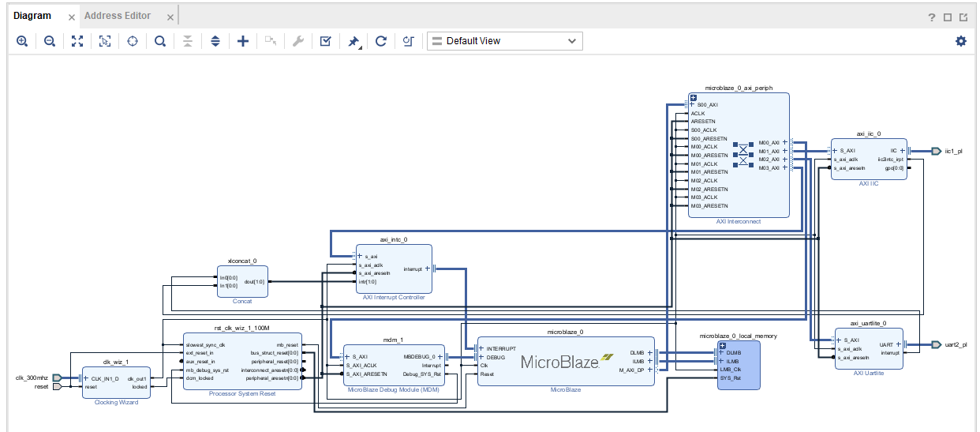This screenshot has width=980, height=432.
Task: Click the Add IP plus icon
Action: coord(243,41)
